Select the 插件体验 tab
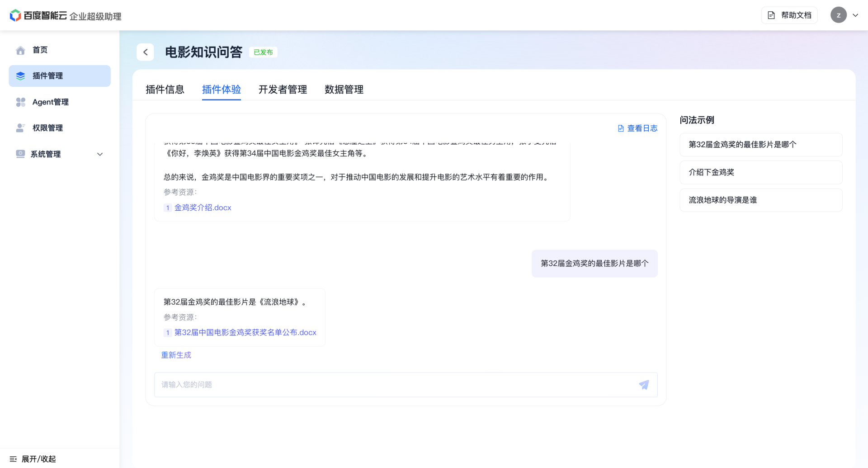The width and height of the screenshot is (868, 468). tap(222, 90)
